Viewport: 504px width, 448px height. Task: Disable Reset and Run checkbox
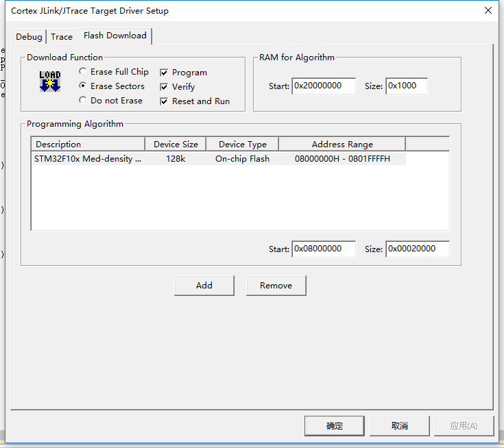tap(165, 101)
